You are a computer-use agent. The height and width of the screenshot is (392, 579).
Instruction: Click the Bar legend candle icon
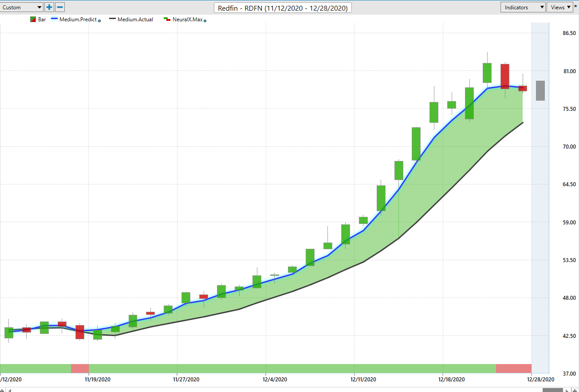33,20
